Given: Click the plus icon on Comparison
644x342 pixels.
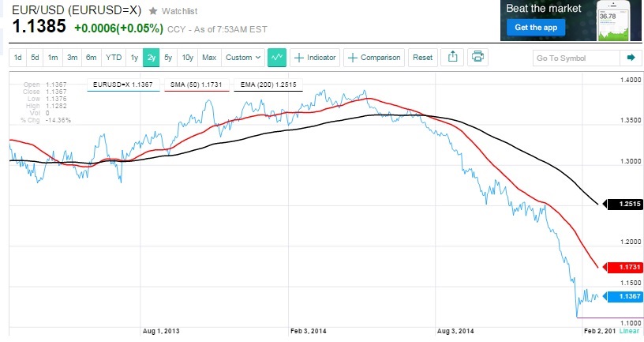Looking at the screenshot, I should 353,58.
